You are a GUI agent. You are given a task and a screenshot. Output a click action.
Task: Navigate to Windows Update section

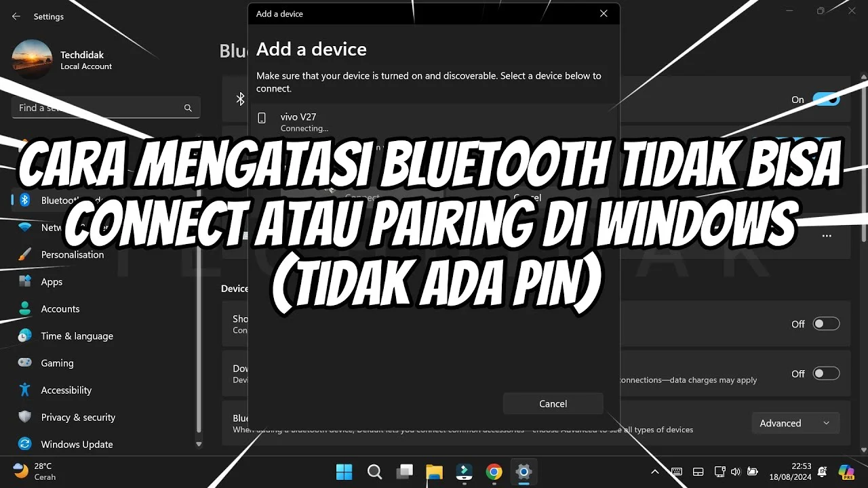pos(77,445)
